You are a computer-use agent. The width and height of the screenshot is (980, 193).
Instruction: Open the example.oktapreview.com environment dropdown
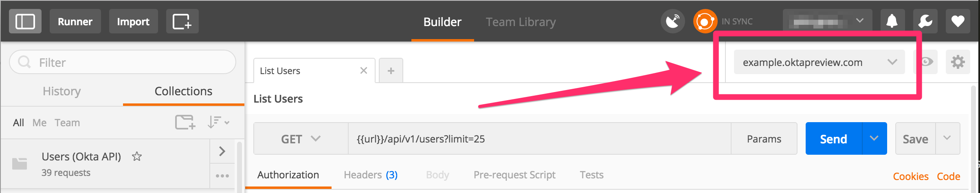[x=819, y=62]
